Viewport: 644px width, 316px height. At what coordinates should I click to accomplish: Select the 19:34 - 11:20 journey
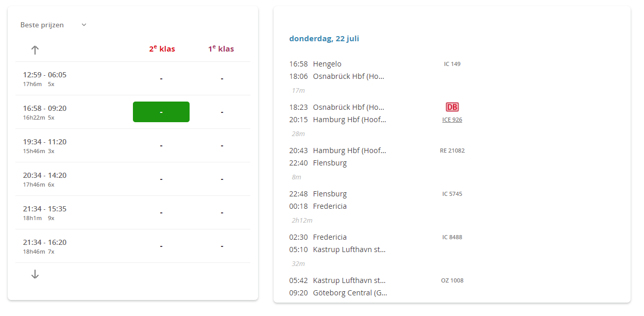[45, 145]
